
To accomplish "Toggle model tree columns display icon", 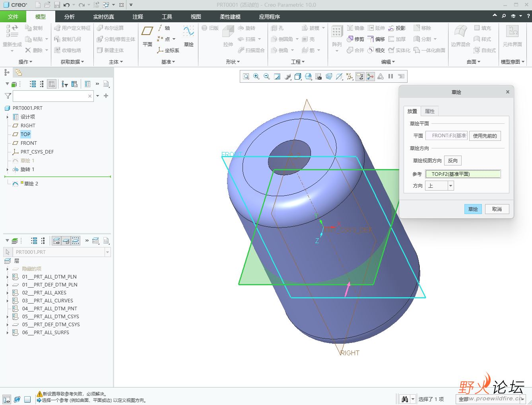I will point(51,84).
